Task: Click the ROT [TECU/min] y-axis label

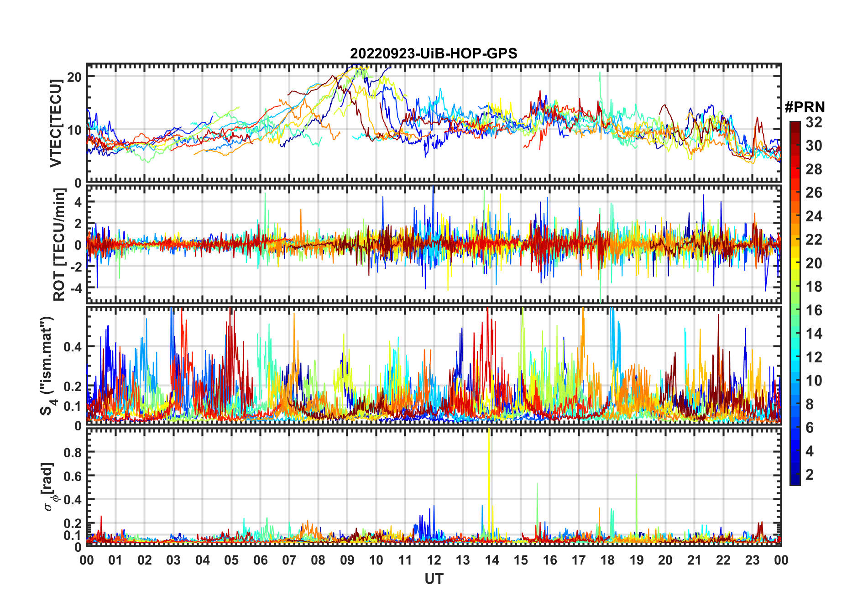Action: click(x=59, y=245)
